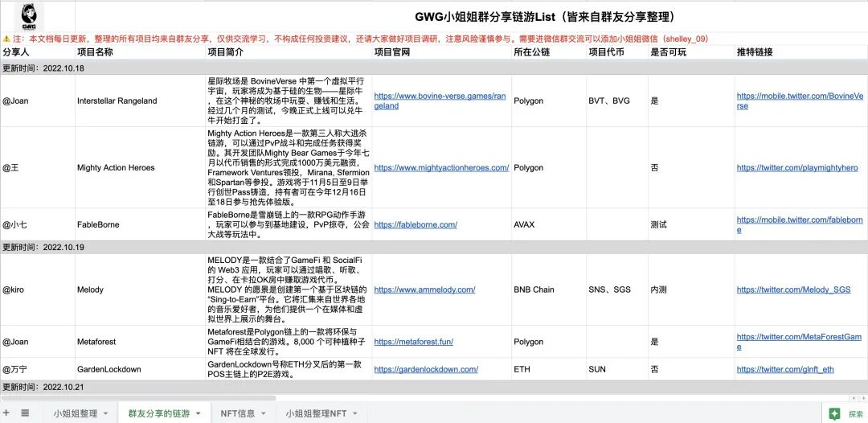Image resolution: width=868 pixels, height=423 pixels.
Task: Select the AVAX chain cell
Action: tap(549, 225)
